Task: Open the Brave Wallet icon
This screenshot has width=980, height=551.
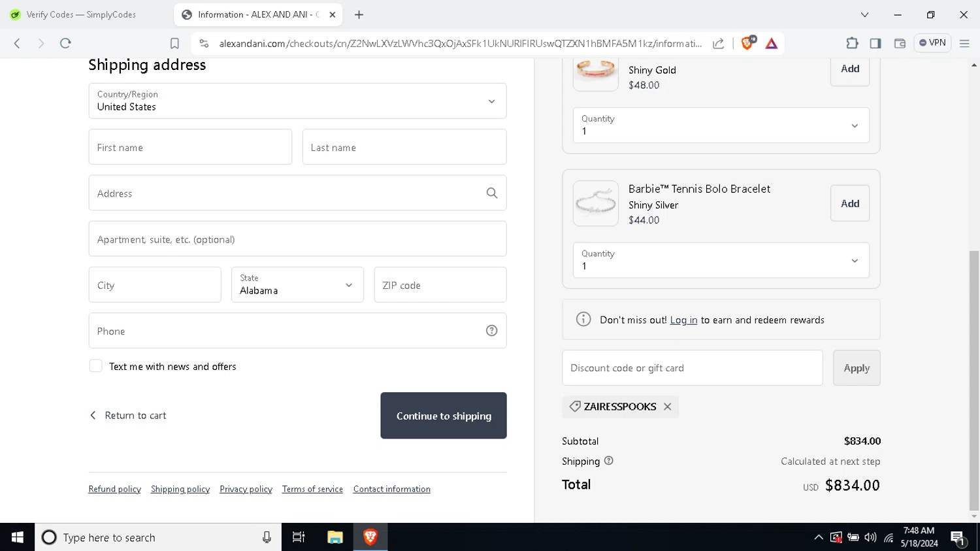Action: click(x=900, y=43)
